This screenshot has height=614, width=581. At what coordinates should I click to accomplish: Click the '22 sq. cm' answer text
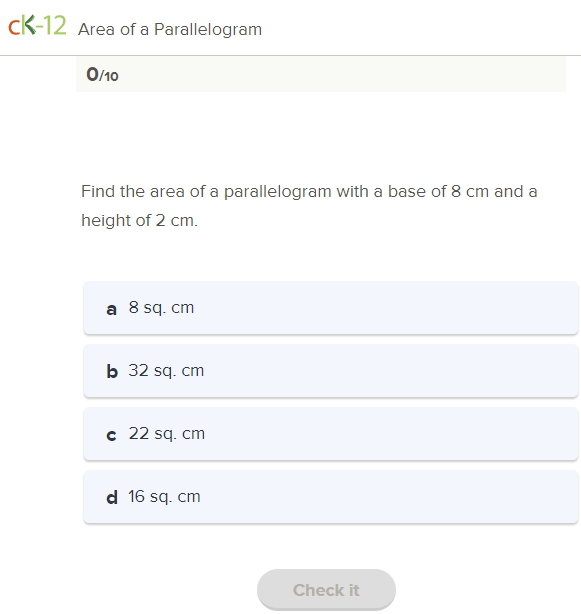click(x=167, y=434)
